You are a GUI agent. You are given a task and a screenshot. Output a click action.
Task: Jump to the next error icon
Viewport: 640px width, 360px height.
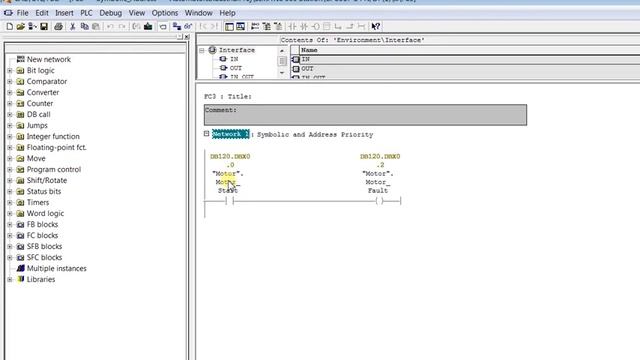click(215, 27)
